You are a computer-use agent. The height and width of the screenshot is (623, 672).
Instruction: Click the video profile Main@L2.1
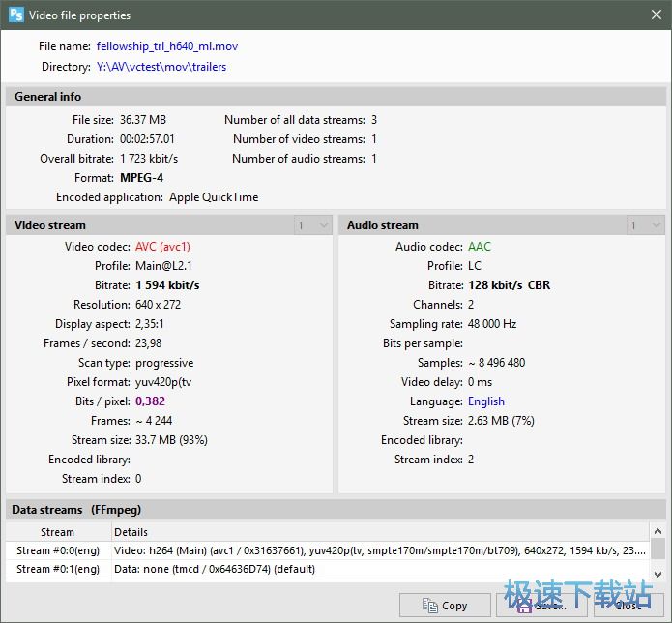163,266
